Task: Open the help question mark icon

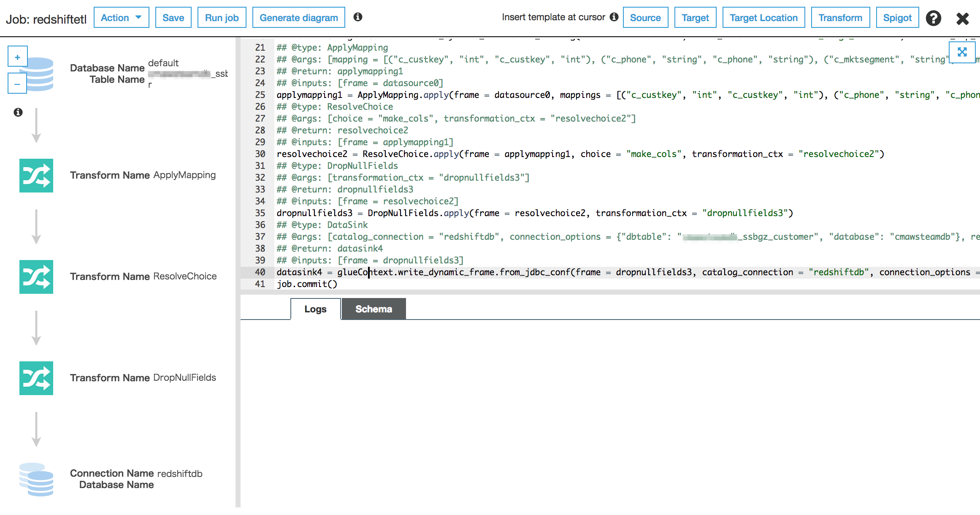Action: (934, 18)
